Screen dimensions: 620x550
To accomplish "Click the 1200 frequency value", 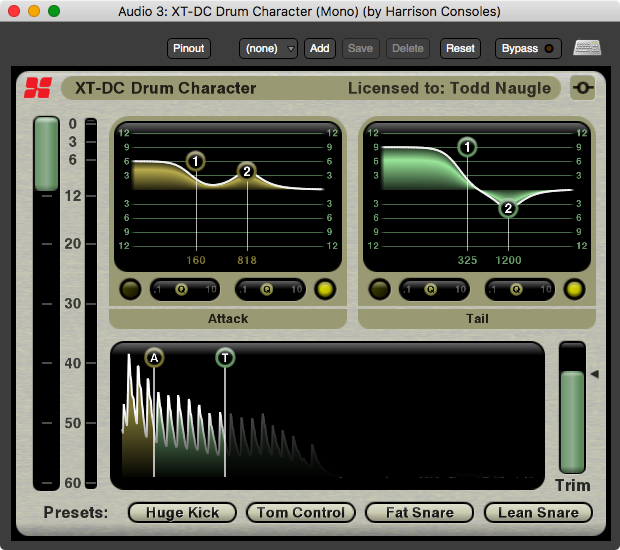I will tap(508, 260).
